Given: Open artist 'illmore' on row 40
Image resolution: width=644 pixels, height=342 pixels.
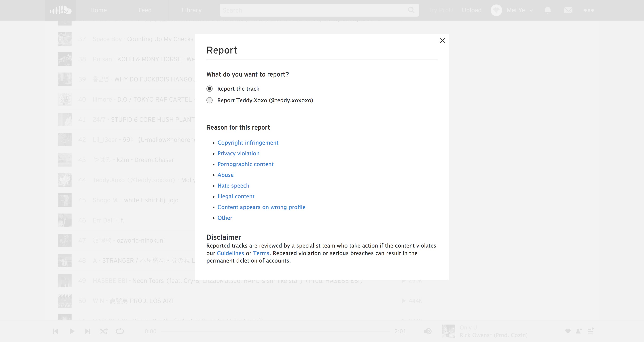Looking at the screenshot, I should tap(102, 99).
